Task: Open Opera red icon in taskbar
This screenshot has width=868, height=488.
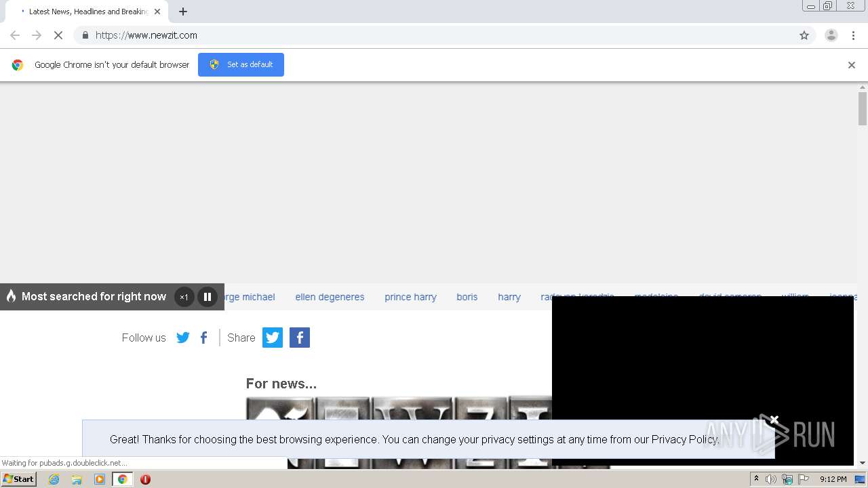Action: tap(145, 479)
